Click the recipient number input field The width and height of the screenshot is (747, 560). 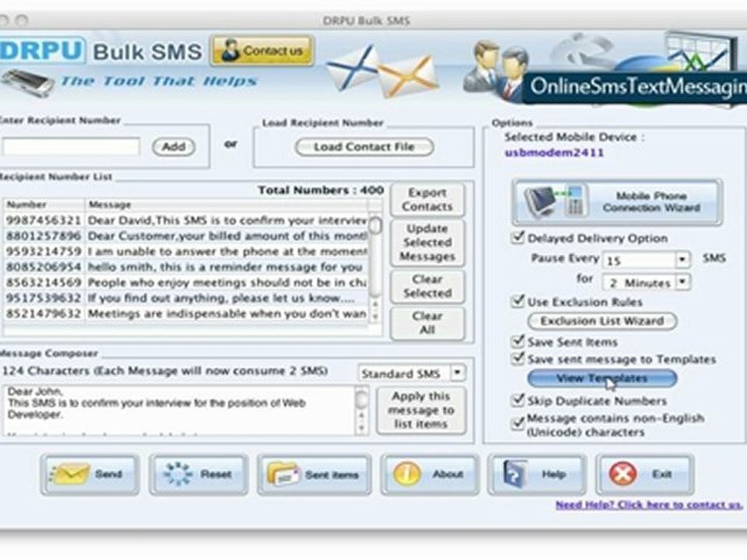point(72,146)
